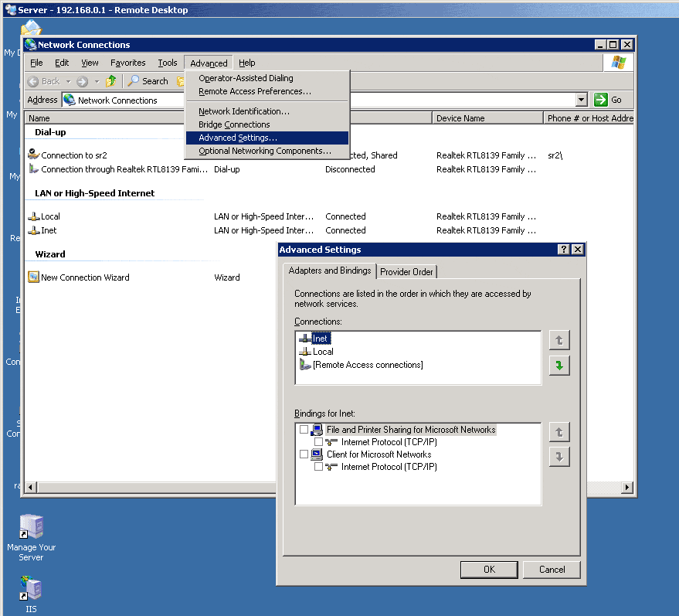The width and height of the screenshot is (679, 616).
Task: Open the IIS desktop shortcut
Action: (x=31, y=594)
